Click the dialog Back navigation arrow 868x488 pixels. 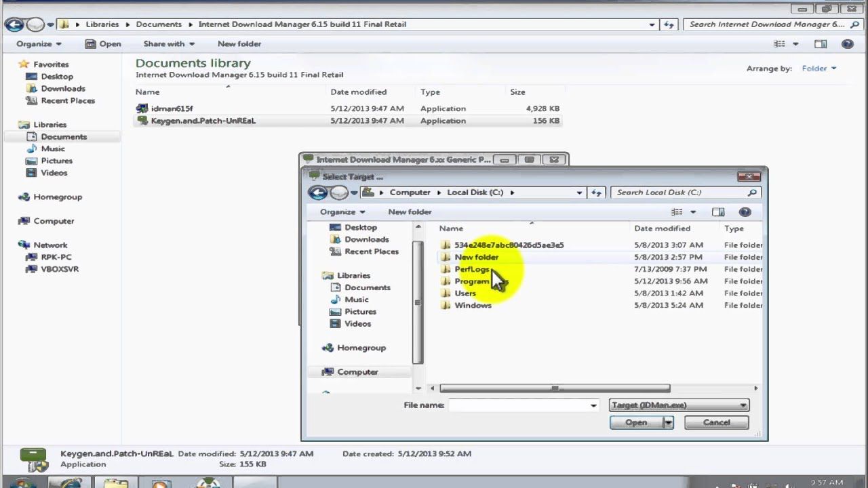point(317,192)
